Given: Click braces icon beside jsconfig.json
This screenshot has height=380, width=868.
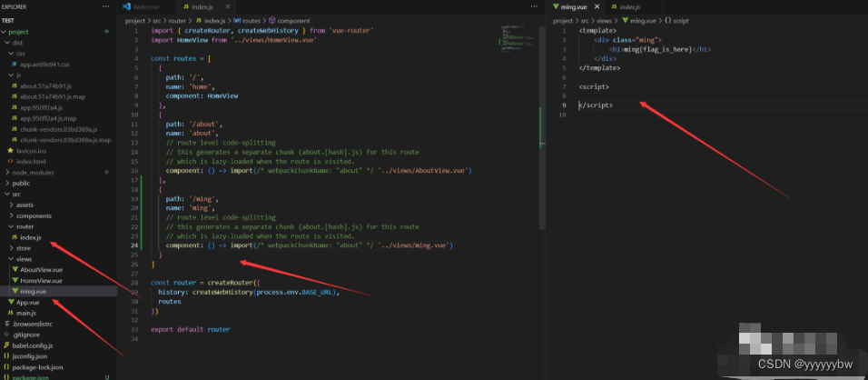Looking at the screenshot, I should coord(6,356).
